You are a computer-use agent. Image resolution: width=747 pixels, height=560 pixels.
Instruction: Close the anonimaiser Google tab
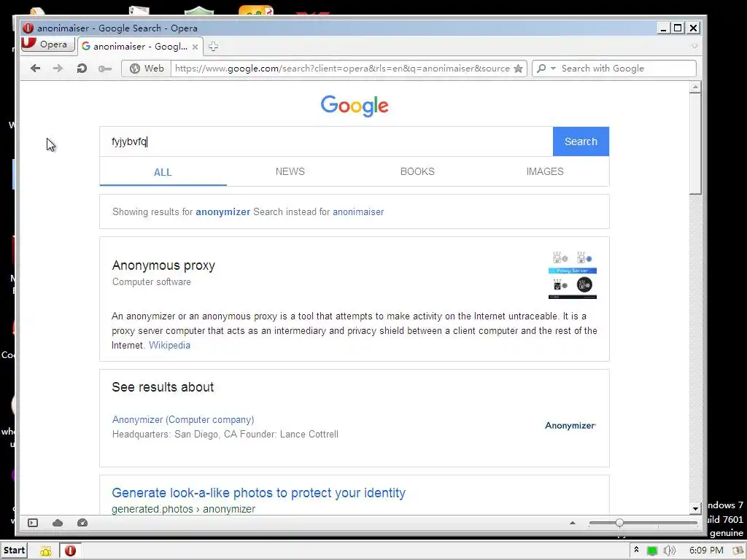(195, 47)
